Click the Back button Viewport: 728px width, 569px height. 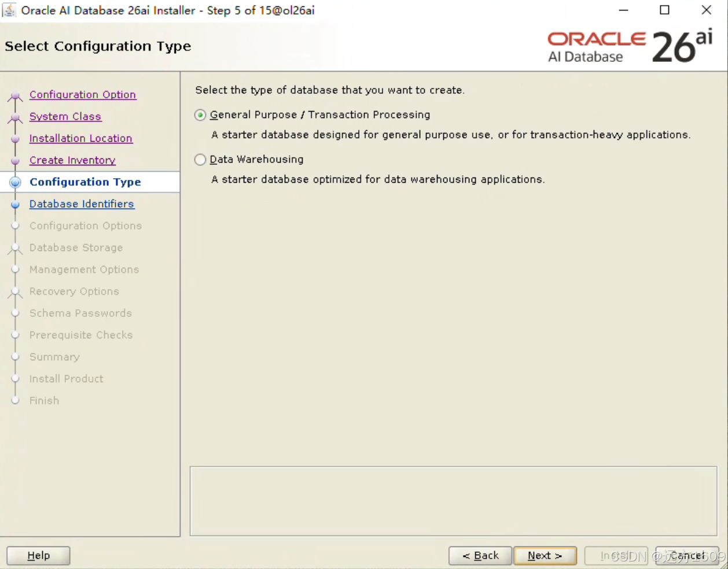coord(480,556)
